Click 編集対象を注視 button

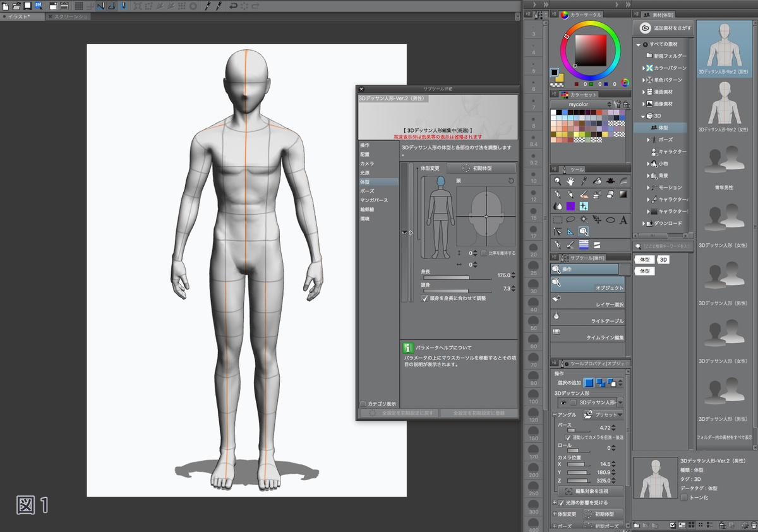pos(591,491)
